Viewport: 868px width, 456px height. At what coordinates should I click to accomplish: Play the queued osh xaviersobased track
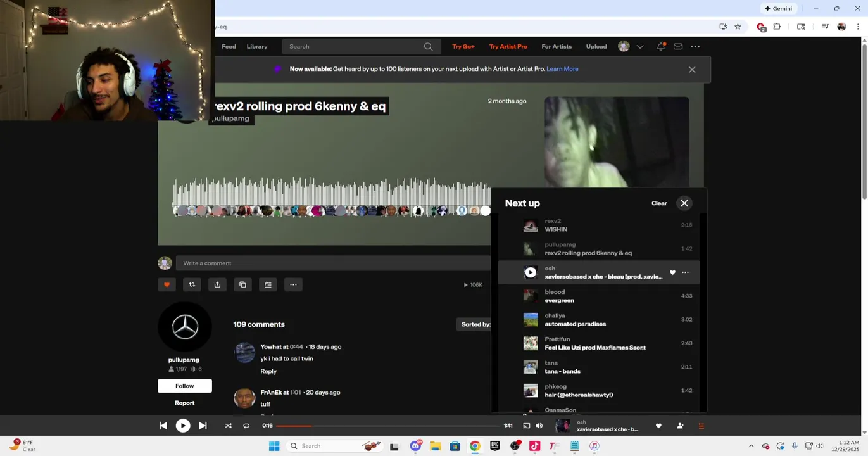click(531, 272)
